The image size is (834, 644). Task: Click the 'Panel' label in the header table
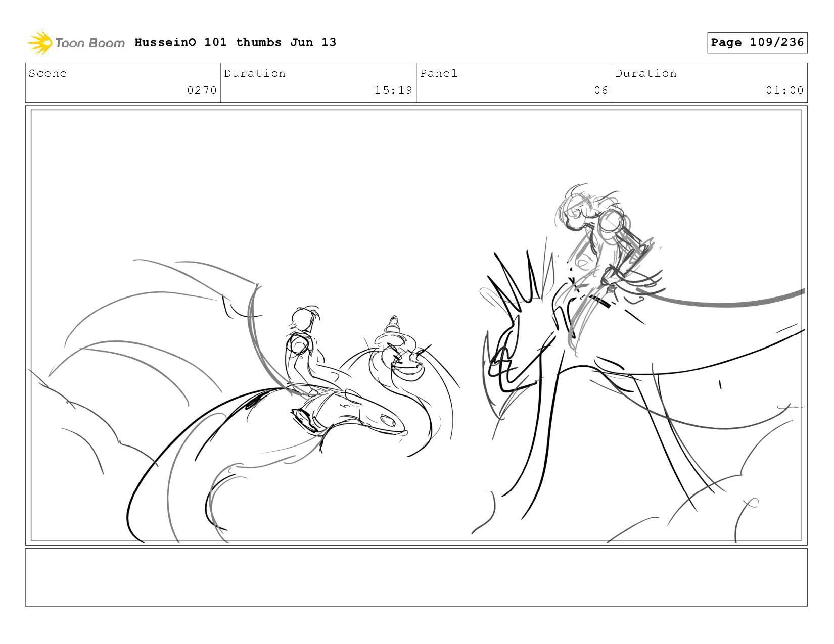[439, 73]
